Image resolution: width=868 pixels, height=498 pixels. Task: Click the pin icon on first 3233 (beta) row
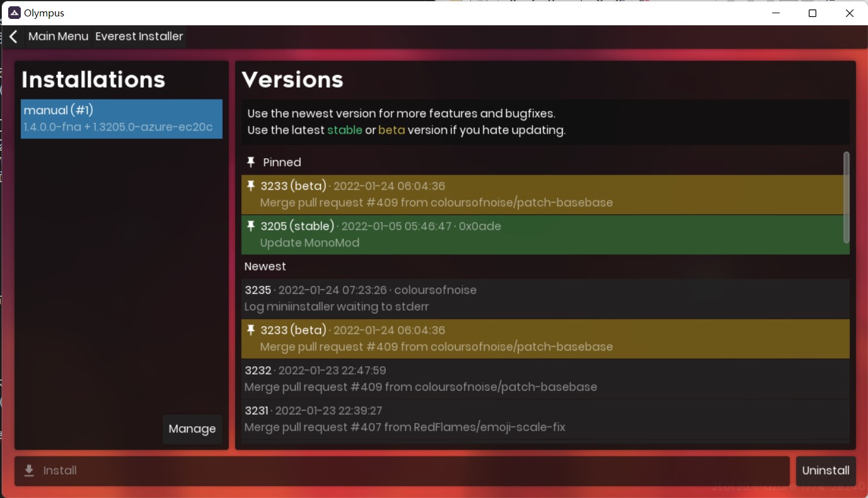(251, 186)
